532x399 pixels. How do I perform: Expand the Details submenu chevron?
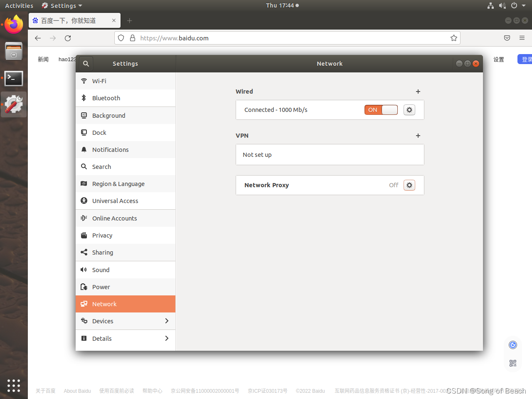coord(167,338)
